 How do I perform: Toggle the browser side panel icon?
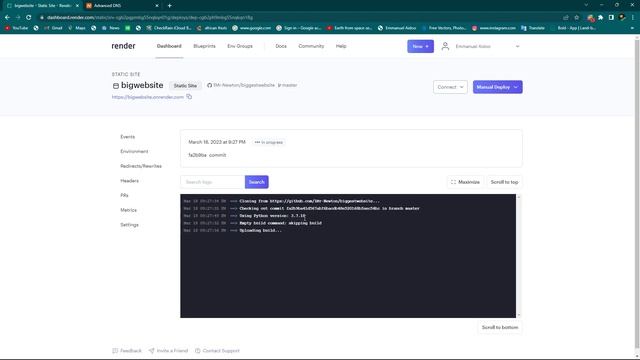pyautogui.click(x=611, y=18)
